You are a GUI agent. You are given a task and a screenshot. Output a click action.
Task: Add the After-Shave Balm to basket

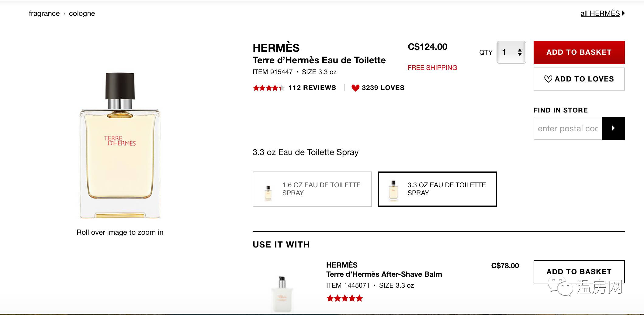pyautogui.click(x=579, y=272)
